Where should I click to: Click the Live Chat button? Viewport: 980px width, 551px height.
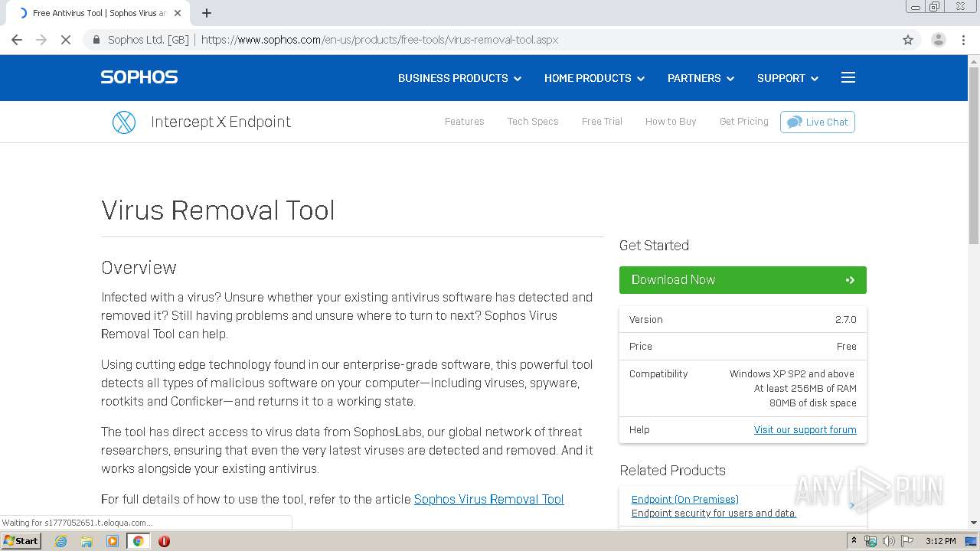tap(818, 122)
